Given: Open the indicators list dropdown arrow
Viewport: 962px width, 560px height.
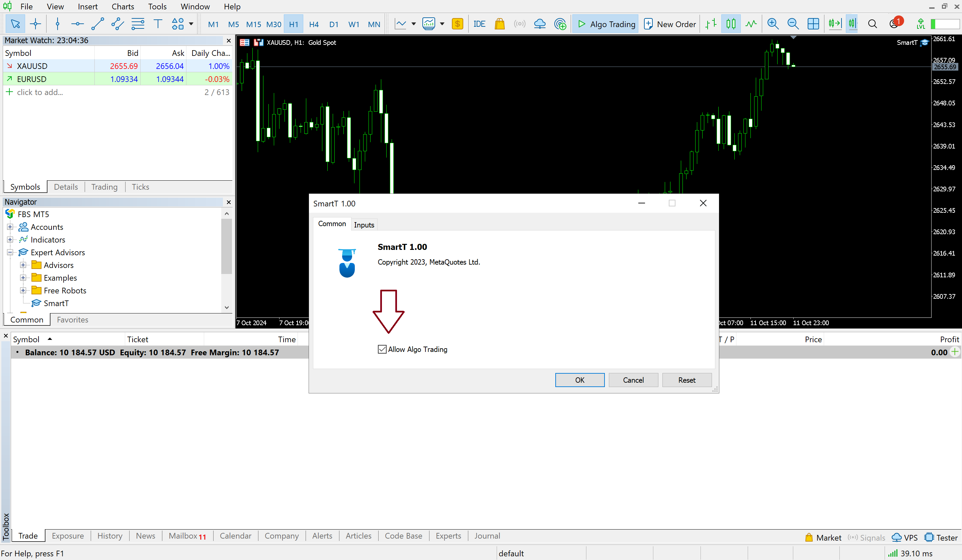Looking at the screenshot, I should [413, 24].
